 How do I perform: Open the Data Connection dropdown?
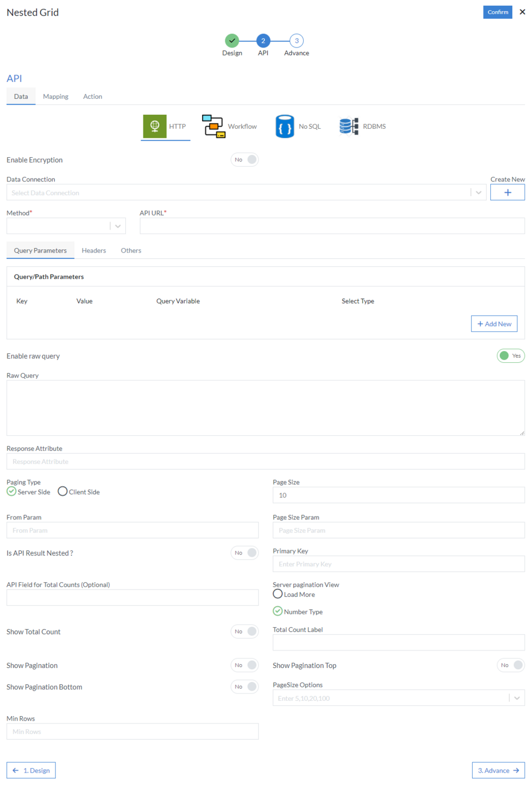click(x=478, y=193)
